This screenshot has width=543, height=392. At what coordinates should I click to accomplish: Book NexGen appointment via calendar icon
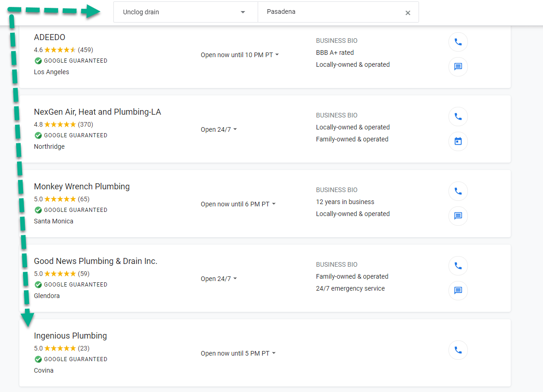[x=458, y=141]
